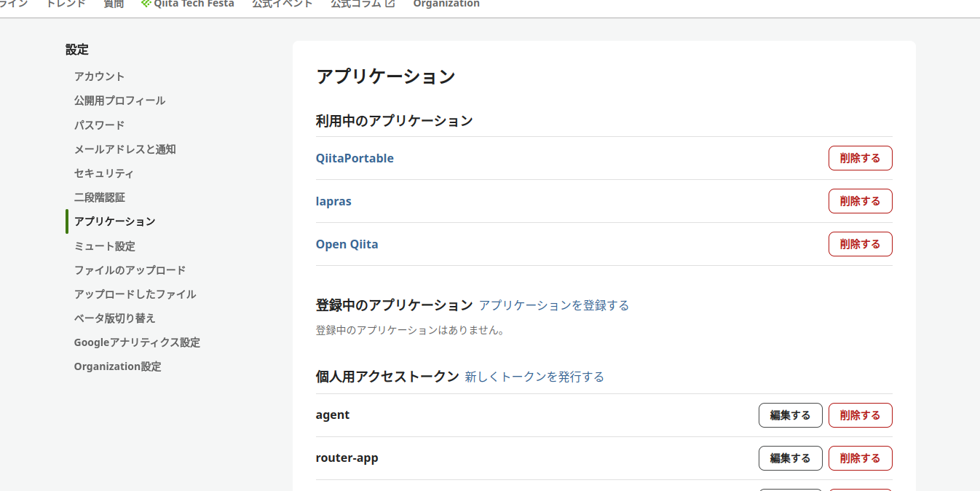
Task: Open the QiitaPortable application details
Action: click(355, 158)
